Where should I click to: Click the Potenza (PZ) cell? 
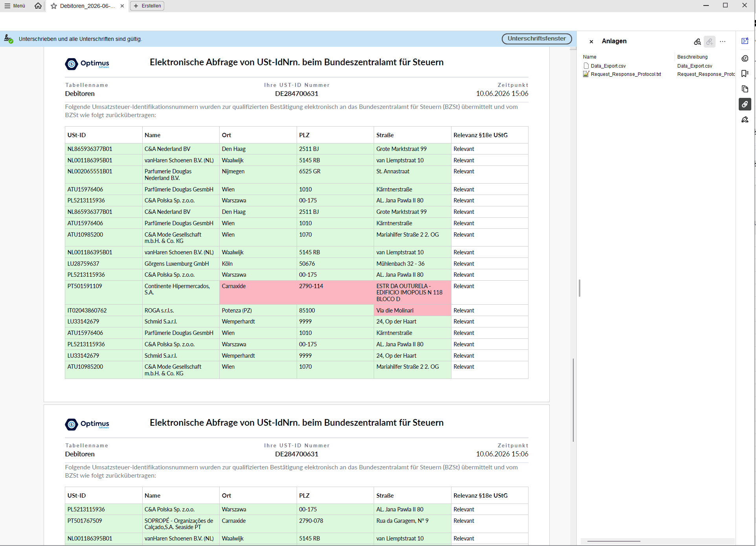point(258,311)
